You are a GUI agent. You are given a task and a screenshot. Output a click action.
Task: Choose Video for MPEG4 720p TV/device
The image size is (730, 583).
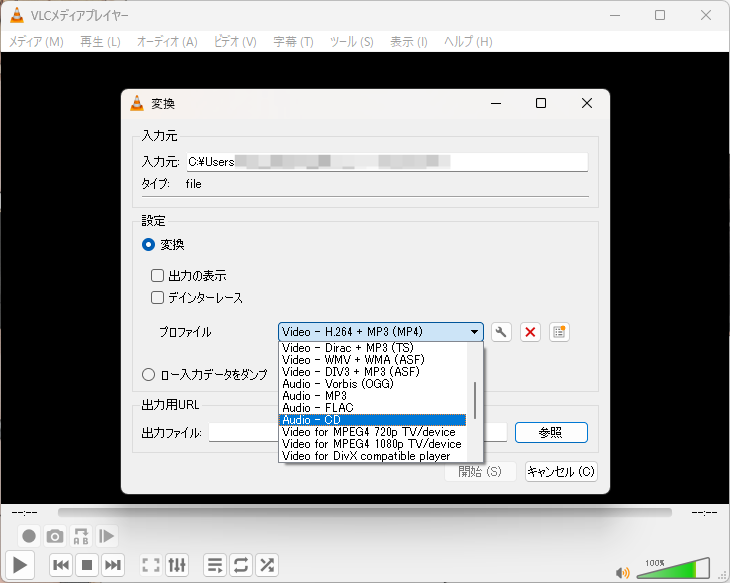(x=372, y=432)
